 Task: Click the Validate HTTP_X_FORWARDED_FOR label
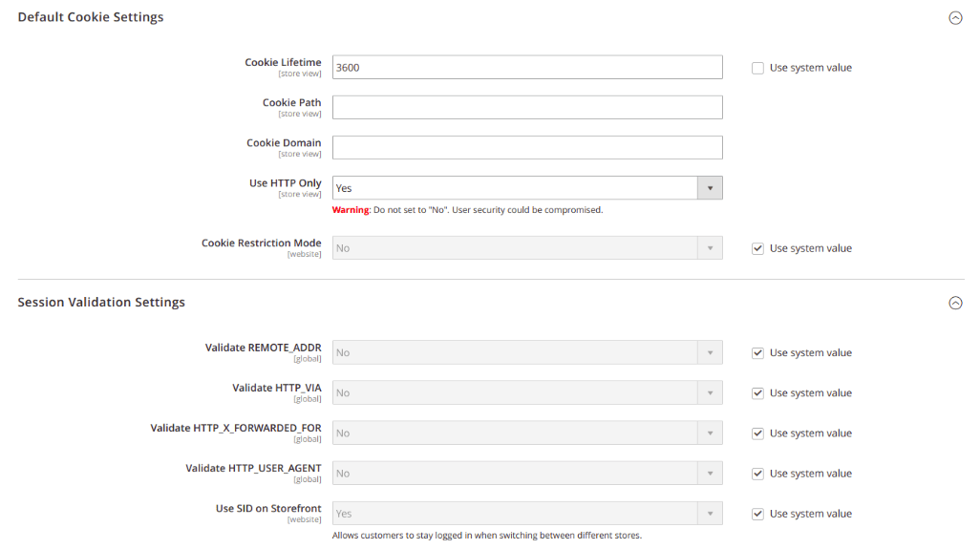pyautogui.click(x=236, y=428)
